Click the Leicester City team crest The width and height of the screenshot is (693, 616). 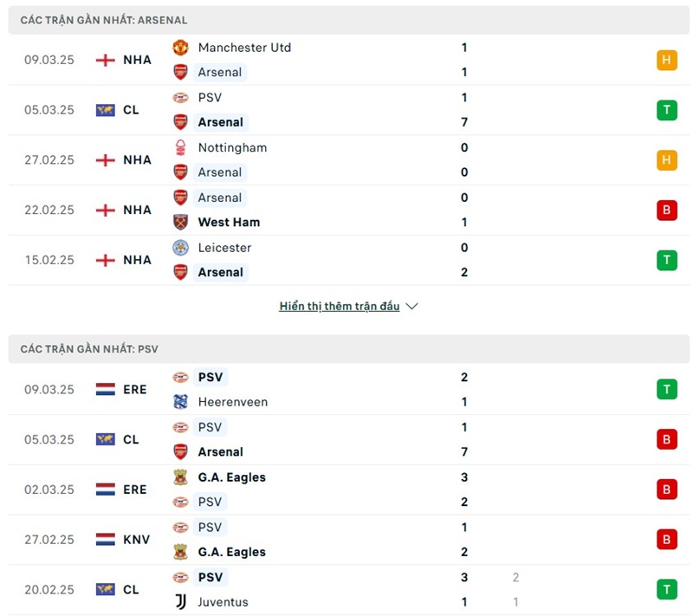180,248
